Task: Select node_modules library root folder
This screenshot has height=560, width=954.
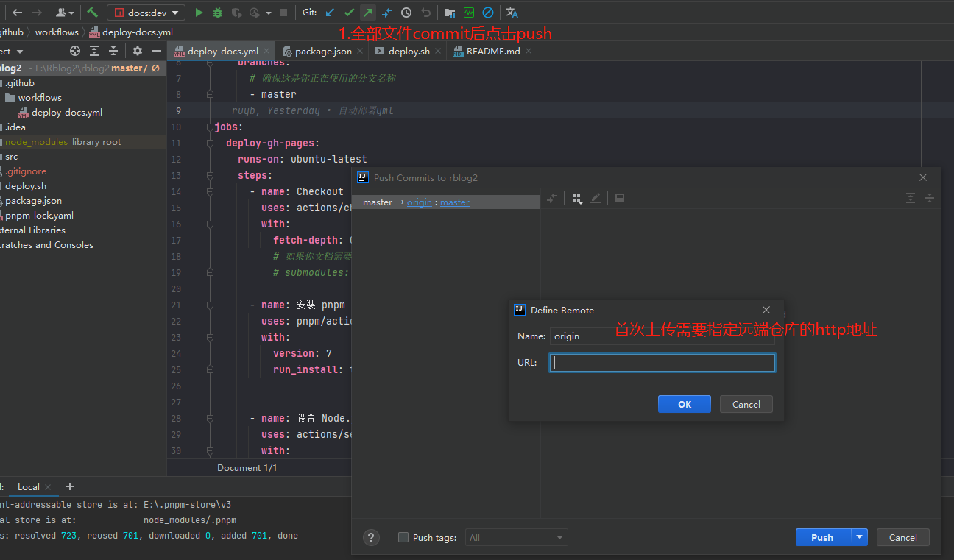Action: tap(63, 142)
